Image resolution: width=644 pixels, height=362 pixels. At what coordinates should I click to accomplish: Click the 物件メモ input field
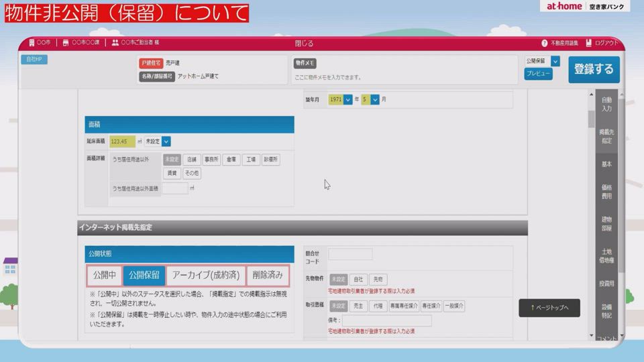pyautogui.click(x=402, y=77)
